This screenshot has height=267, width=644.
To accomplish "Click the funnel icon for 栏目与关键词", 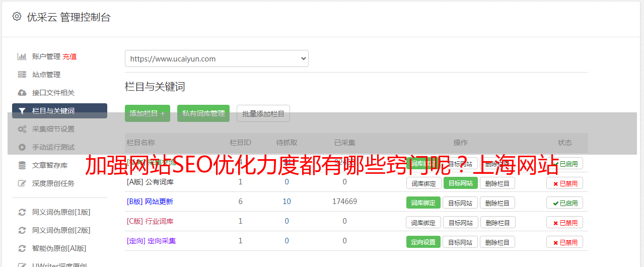I will (22, 111).
